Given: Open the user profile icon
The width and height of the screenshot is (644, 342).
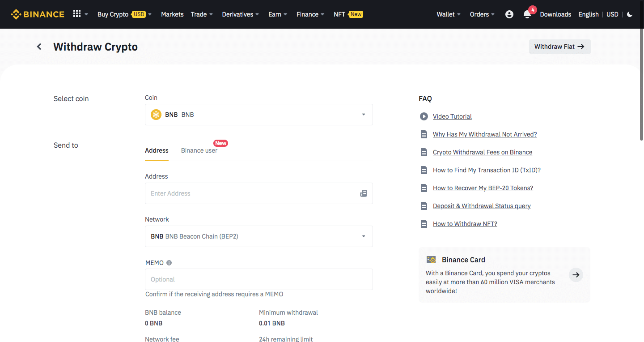Looking at the screenshot, I should point(509,14).
